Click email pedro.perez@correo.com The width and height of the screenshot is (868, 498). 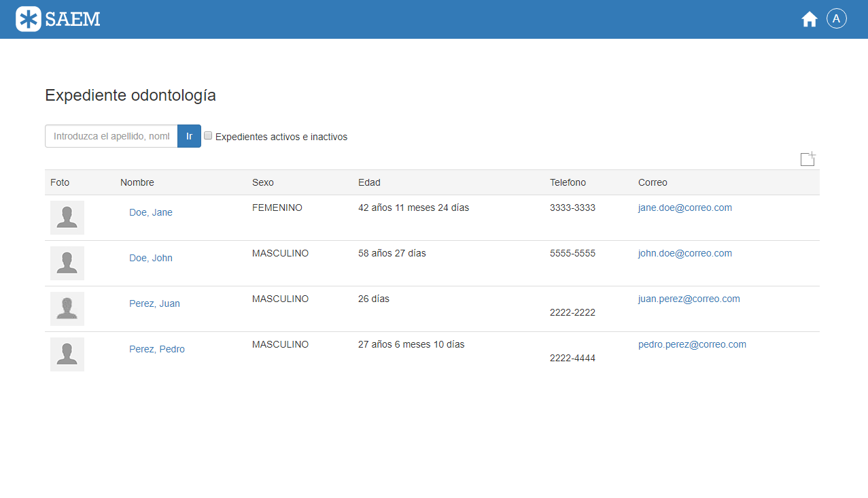pyautogui.click(x=692, y=344)
